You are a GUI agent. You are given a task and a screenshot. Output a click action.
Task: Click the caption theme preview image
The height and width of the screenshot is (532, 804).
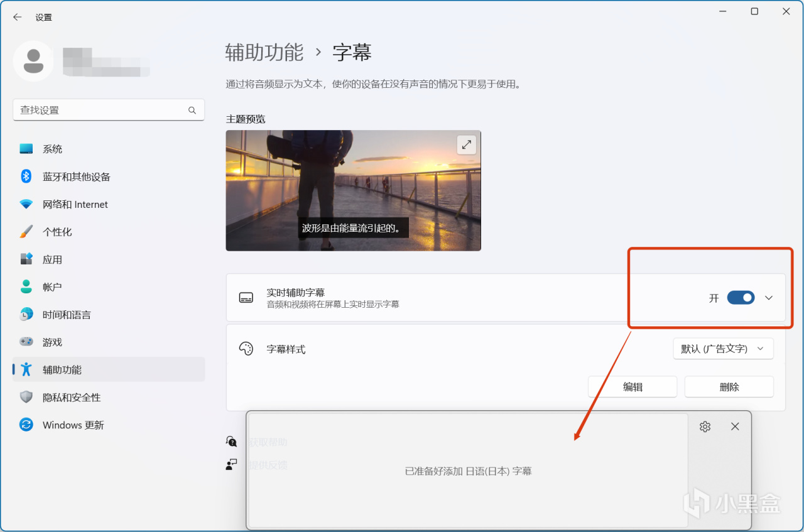coord(353,190)
